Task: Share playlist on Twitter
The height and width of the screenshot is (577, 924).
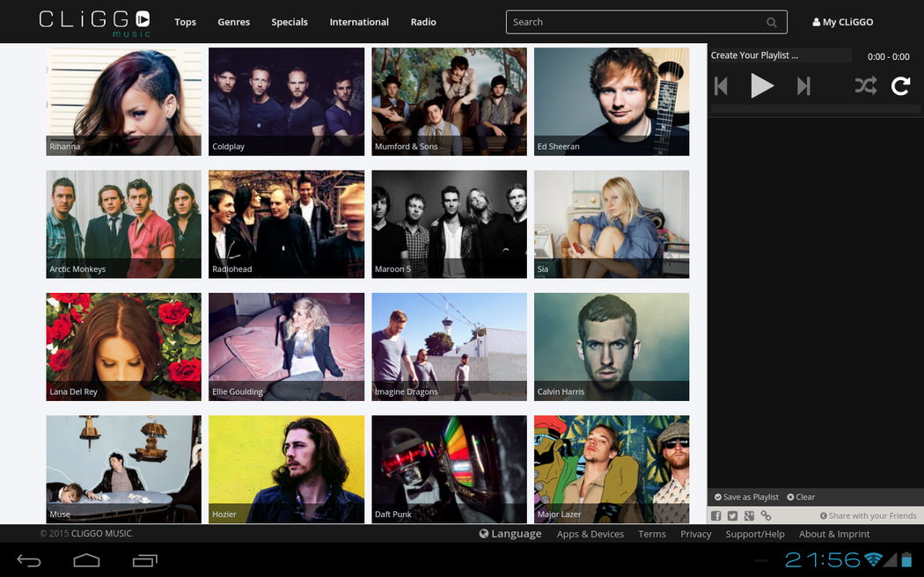Action: point(732,516)
